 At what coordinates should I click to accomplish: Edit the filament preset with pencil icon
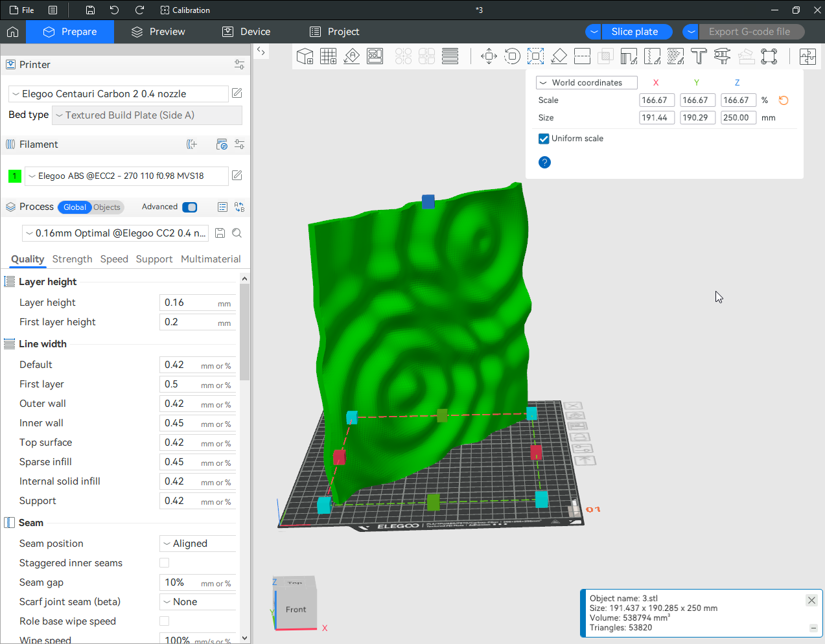[x=237, y=176]
